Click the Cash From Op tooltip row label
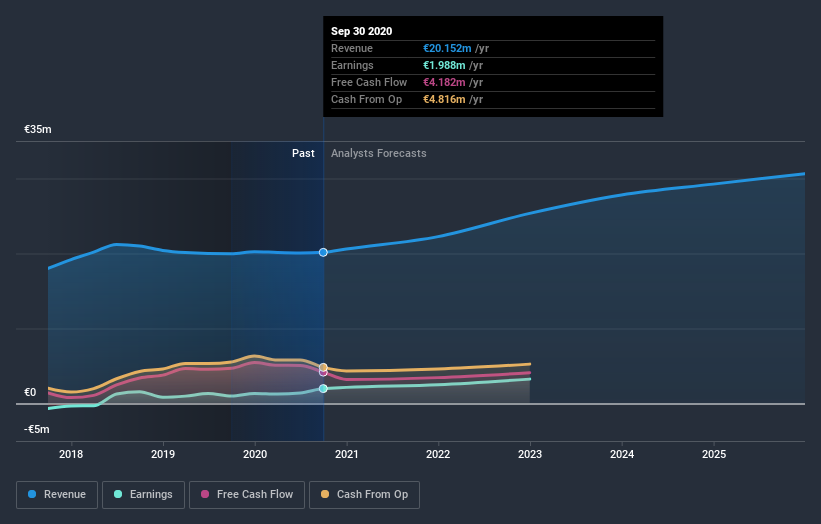 367,99
